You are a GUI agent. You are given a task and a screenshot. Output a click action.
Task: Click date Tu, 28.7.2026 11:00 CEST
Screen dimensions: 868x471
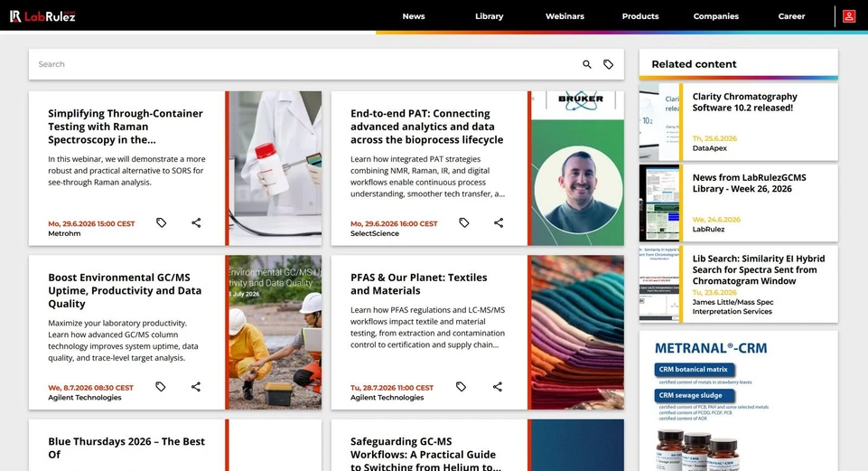pos(391,388)
